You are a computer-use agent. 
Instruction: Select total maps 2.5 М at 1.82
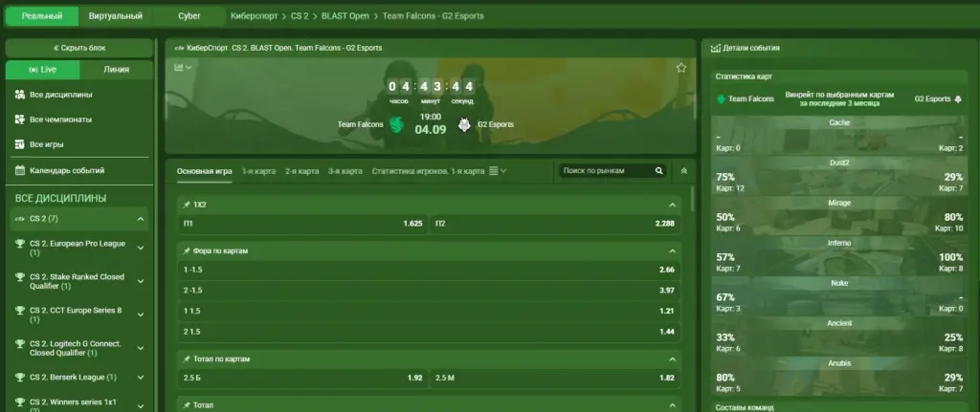(555, 378)
